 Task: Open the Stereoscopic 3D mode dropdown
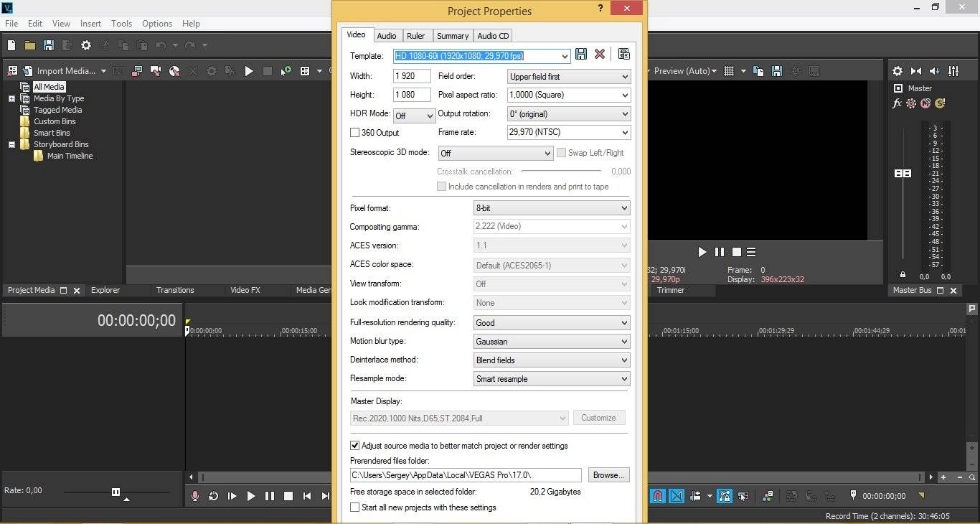tap(548, 153)
